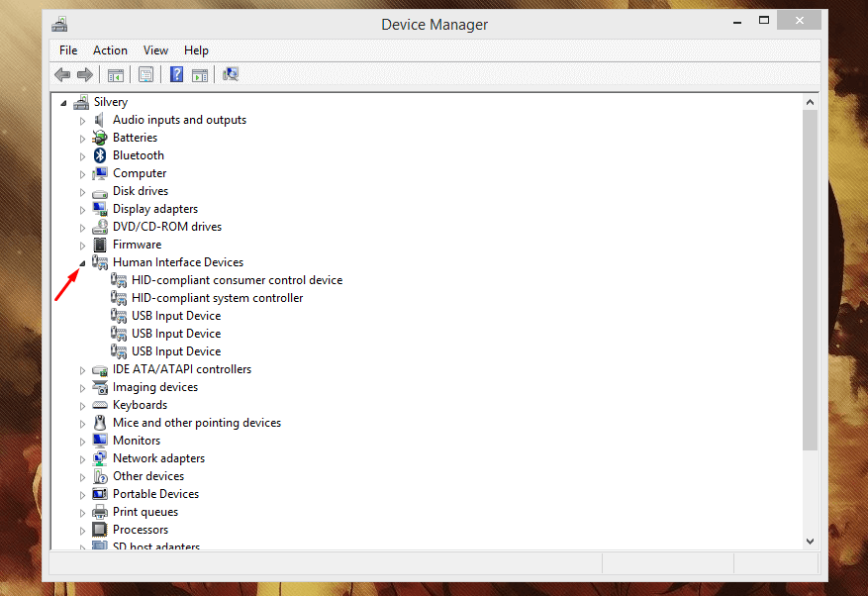Collapse the Silvery root computer node

tap(64, 102)
